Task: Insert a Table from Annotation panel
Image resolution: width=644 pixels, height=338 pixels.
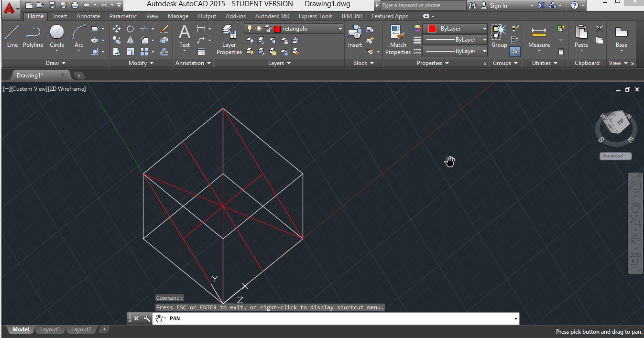Action: [201, 52]
